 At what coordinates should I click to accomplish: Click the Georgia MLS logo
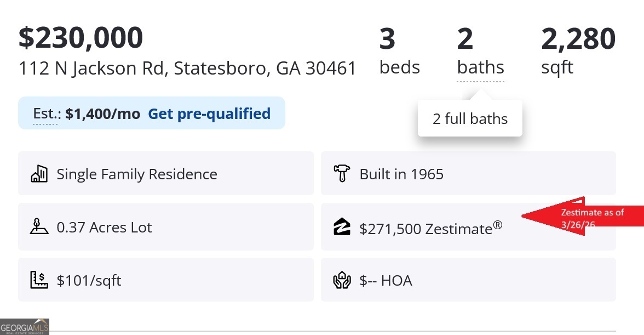click(x=25, y=327)
